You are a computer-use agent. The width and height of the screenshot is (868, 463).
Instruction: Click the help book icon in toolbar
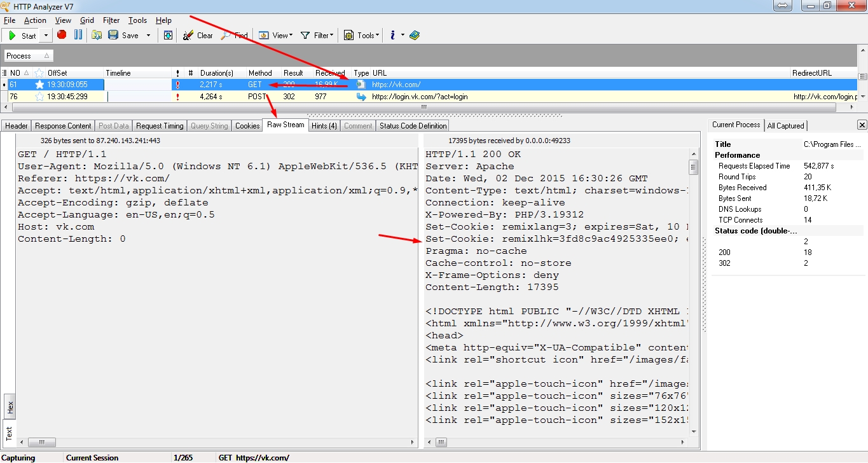click(415, 35)
